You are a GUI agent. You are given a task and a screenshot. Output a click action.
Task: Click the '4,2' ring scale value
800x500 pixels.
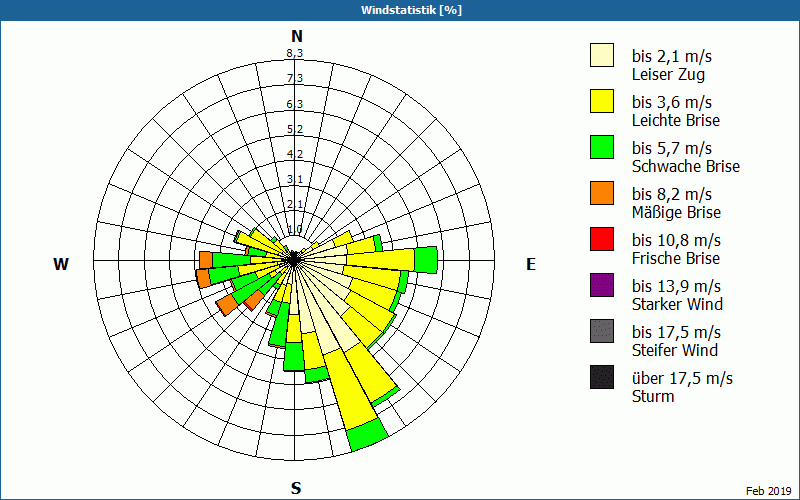295,154
